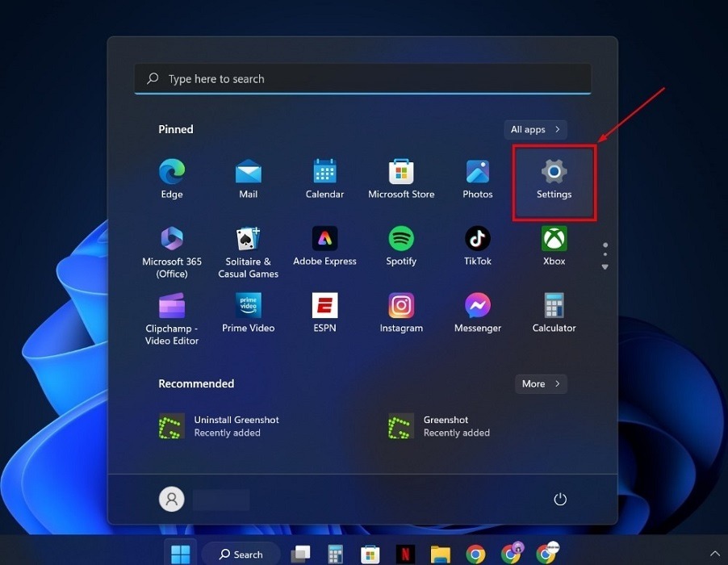Click the Type here to search field
728x565 pixels.
[x=362, y=78]
